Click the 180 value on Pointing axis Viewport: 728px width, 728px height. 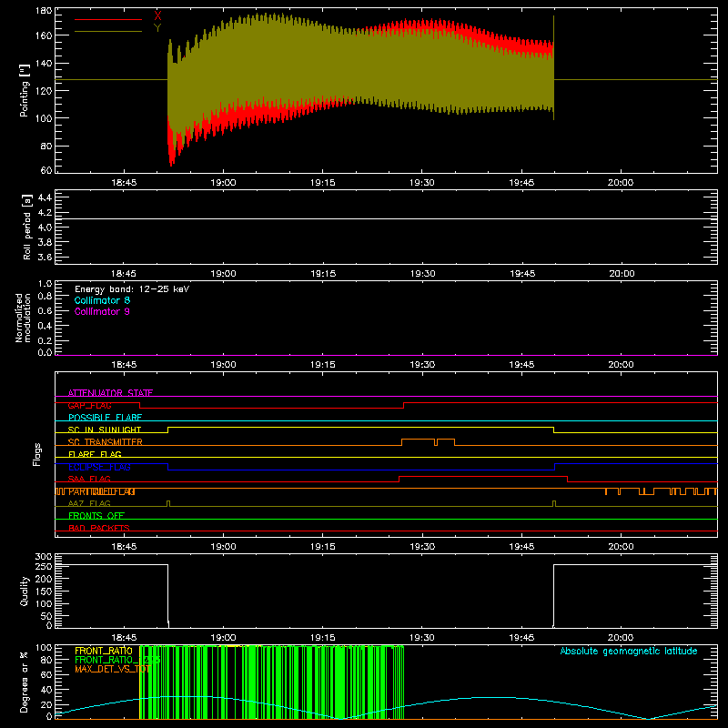click(44, 10)
